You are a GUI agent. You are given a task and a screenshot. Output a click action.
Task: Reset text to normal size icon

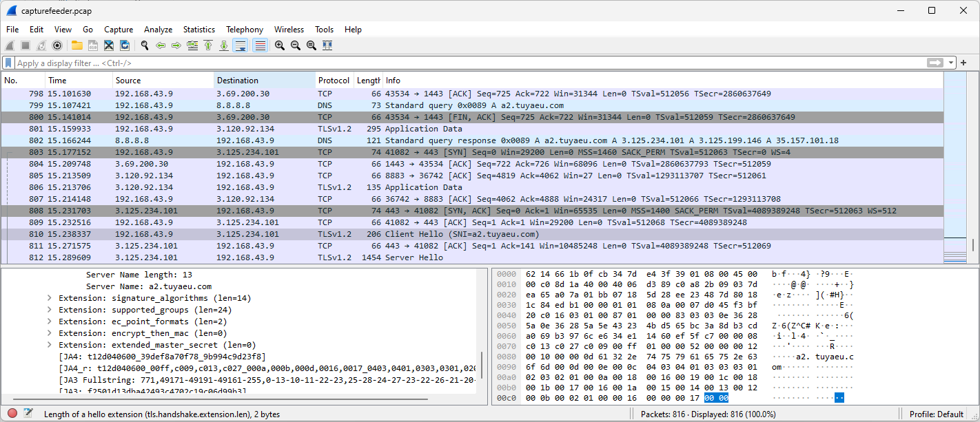pos(312,45)
